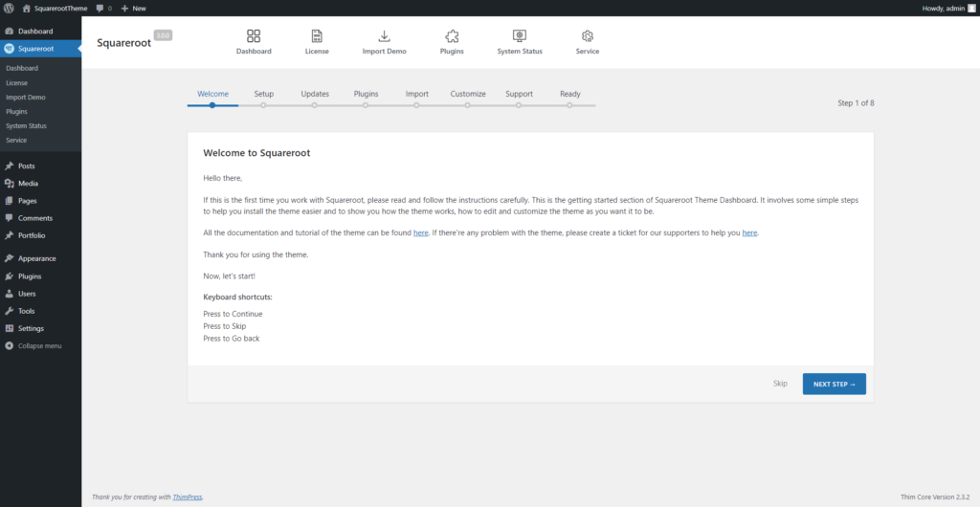
Task: Click the New content plus button
Action: pos(133,9)
